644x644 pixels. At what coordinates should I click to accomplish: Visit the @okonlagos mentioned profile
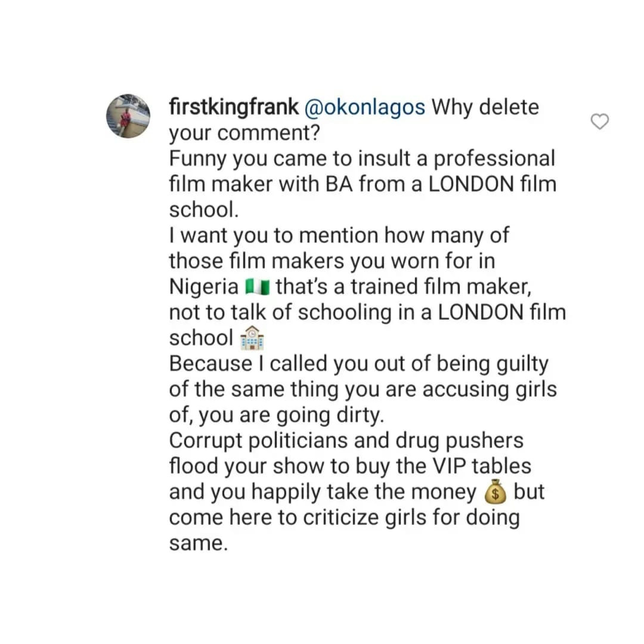point(365,107)
